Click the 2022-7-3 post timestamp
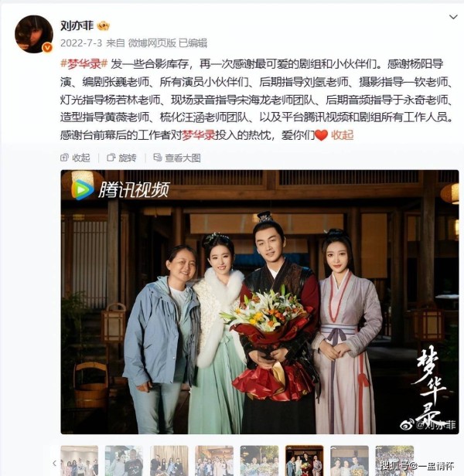 click(81, 43)
